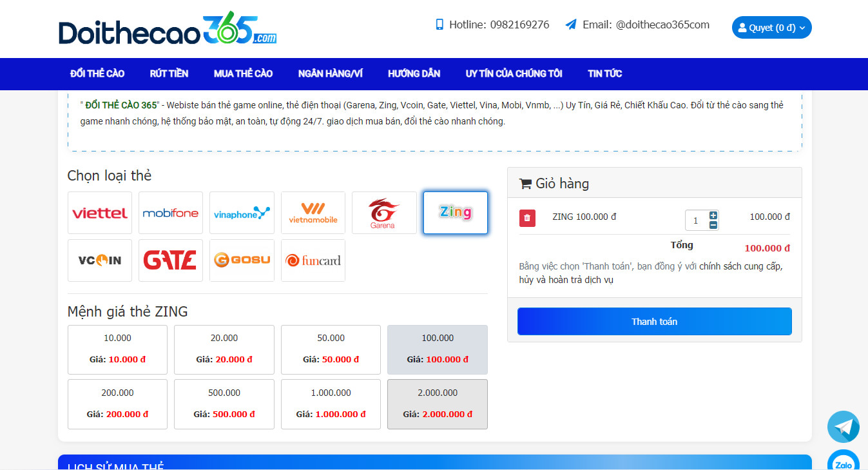868x470 pixels.
Task: Click the Mệnh giá thẻ ZING heading
Action: click(128, 312)
